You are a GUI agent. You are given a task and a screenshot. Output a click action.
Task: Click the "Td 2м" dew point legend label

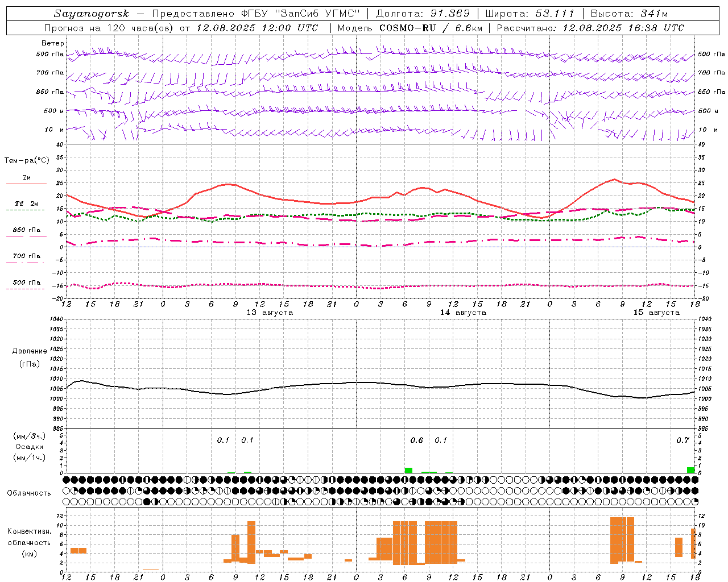click(x=27, y=203)
